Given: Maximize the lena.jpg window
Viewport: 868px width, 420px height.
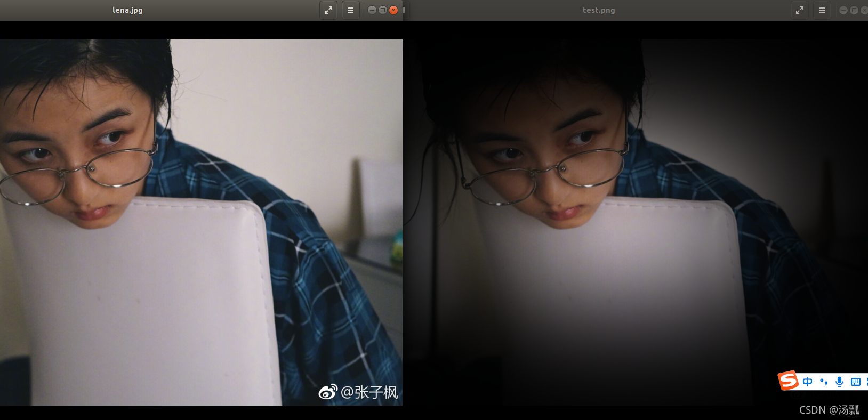Looking at the screenshot, I should pos(383,10).
